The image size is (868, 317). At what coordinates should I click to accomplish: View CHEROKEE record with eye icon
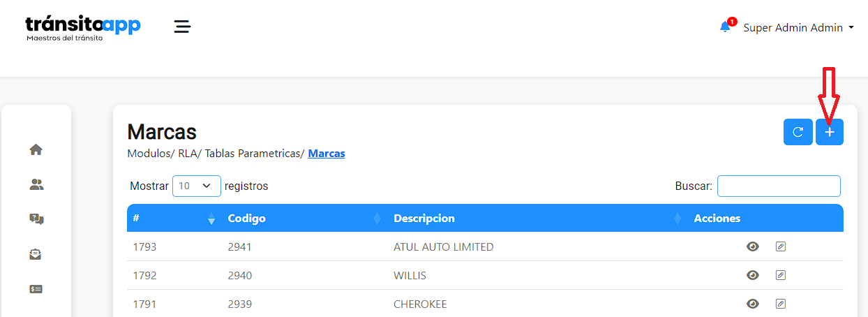pyautogui.click(x=752, y=304)
